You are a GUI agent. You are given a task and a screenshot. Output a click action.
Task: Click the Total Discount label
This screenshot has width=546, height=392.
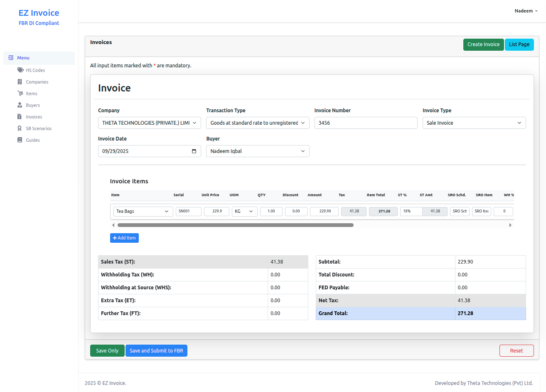(x=337, y=275)
